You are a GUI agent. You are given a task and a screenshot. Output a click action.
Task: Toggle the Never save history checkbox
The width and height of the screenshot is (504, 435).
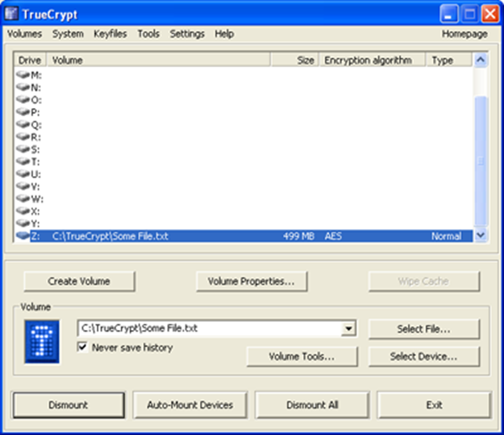pos(82,347)
